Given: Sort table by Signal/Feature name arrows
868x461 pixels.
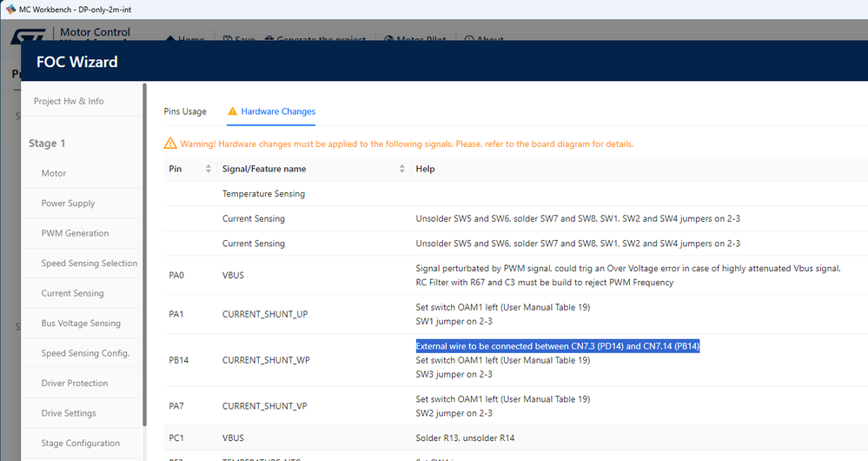Looking at the screenshot, I should click(402, 169).
